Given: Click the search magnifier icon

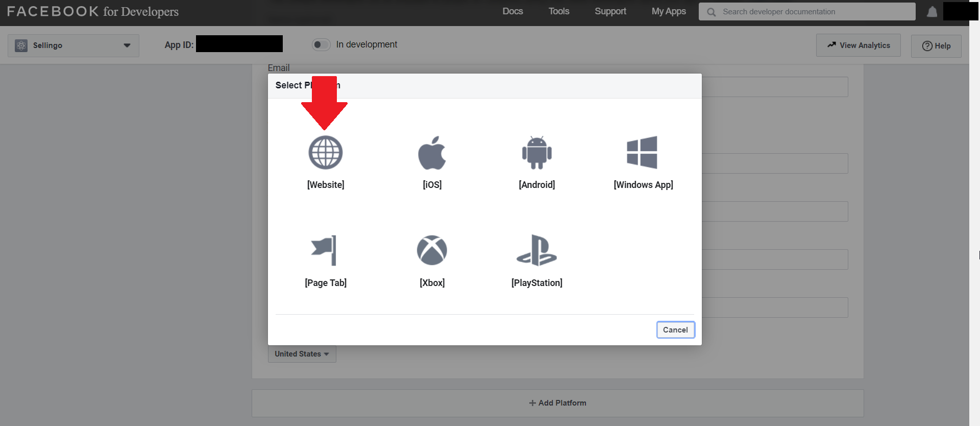Looking at the screenshot, I should pos(711,12).
